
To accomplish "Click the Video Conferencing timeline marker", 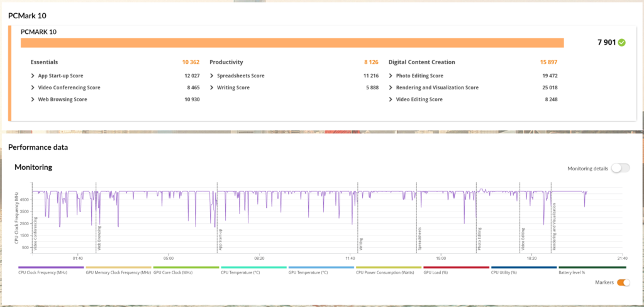I will 36,233.
